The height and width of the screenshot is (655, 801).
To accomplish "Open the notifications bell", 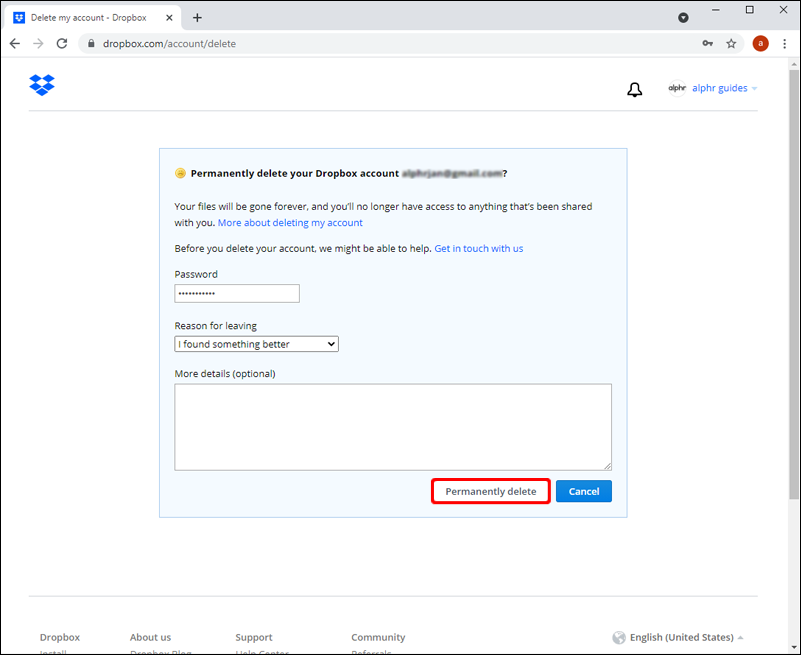I will pyautogui.click(x=634, y=90).
